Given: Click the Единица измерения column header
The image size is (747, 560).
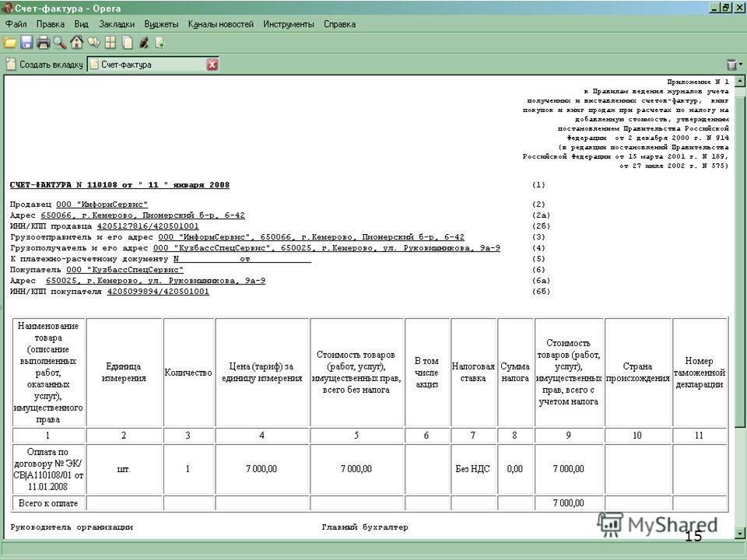Looking at the screenshot, I should [x=124, y=373].
